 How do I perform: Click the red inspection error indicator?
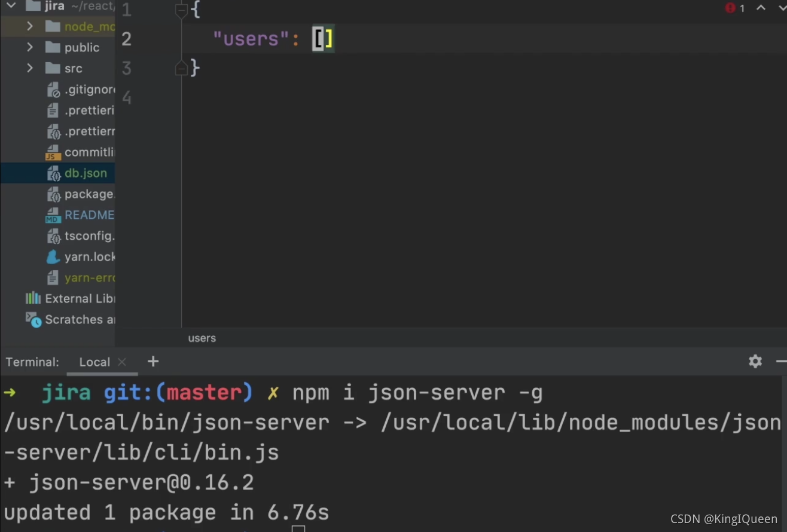[x=730, y=8]
